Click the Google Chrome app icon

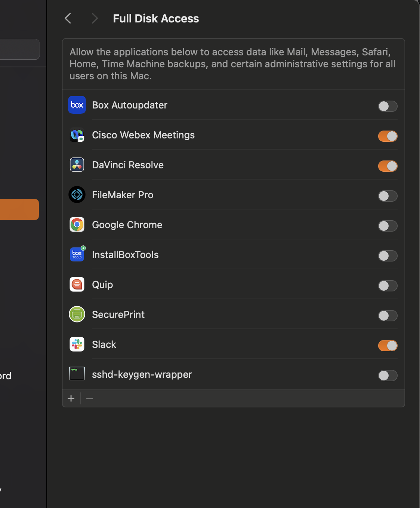click(77, 225)
